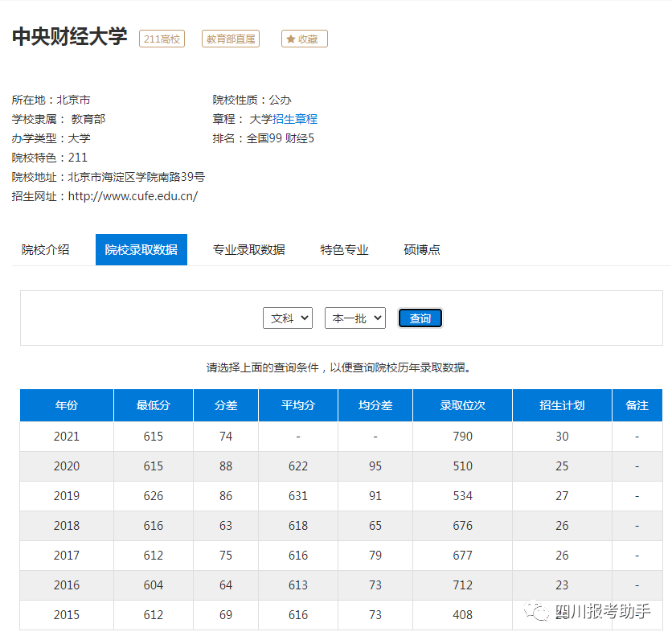
Task: Select the 院校录取数据 tab
Action: 141,249
